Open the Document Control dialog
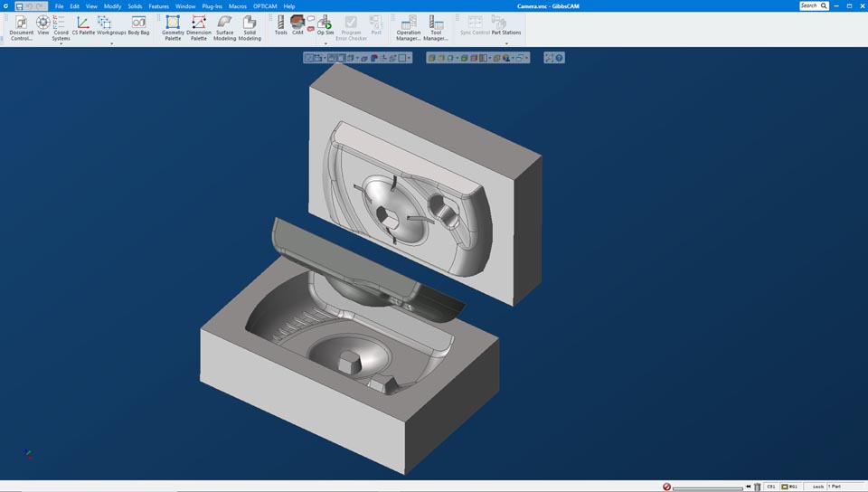 tap(21, 27)
